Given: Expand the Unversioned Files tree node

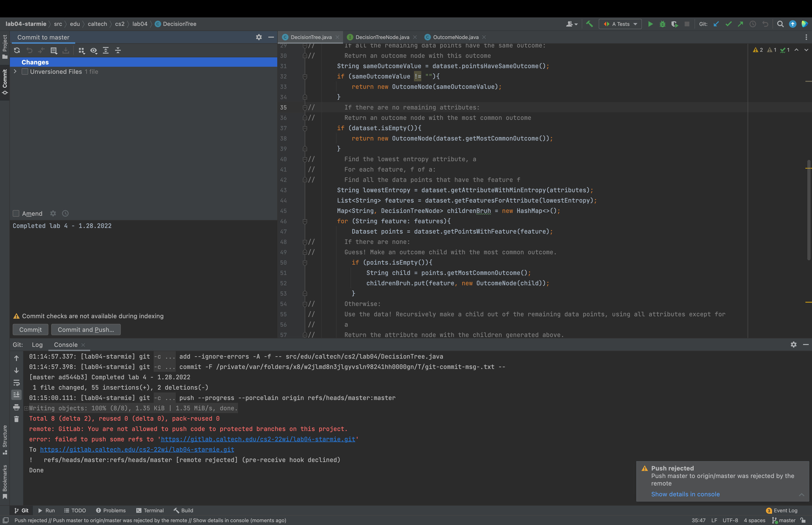Looking at the screenshot, I should 15,72.
